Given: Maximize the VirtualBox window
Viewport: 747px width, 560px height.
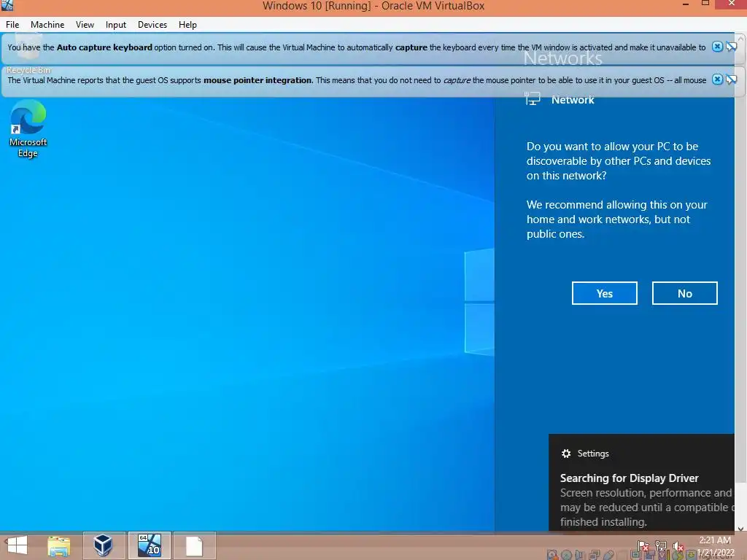Looking at the screenshot, I should tap(705, 4).
